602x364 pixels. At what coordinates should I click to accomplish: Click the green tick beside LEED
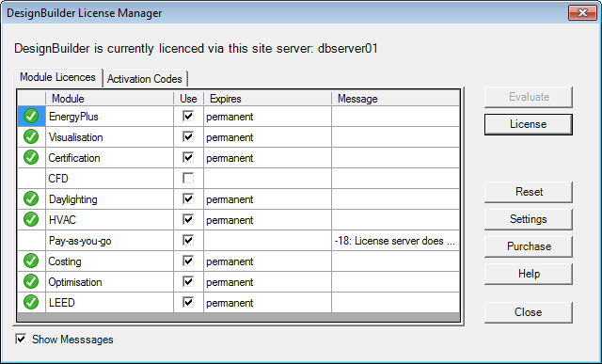tap(31, 303)
